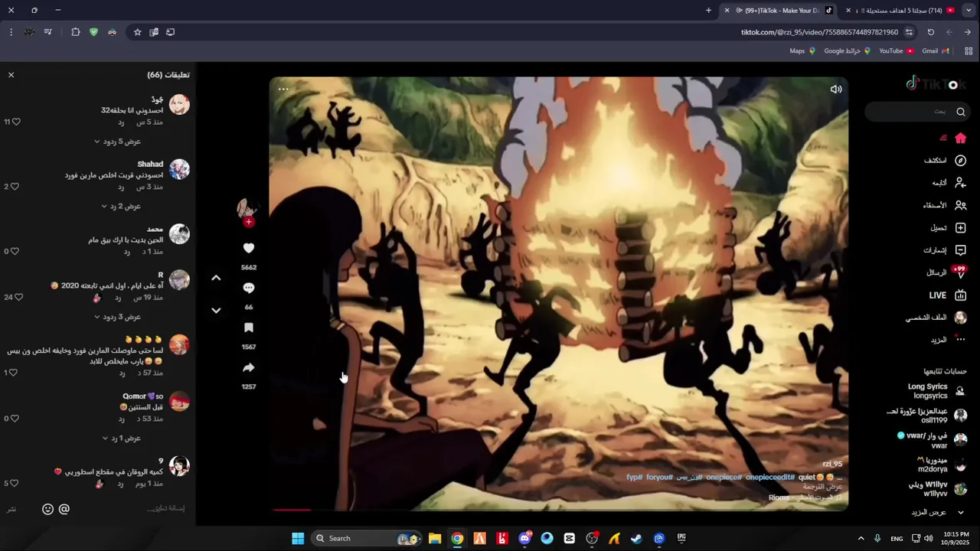Open Long Syrics followed account
The width and height of the screenshot is (980, 551).
937,391
